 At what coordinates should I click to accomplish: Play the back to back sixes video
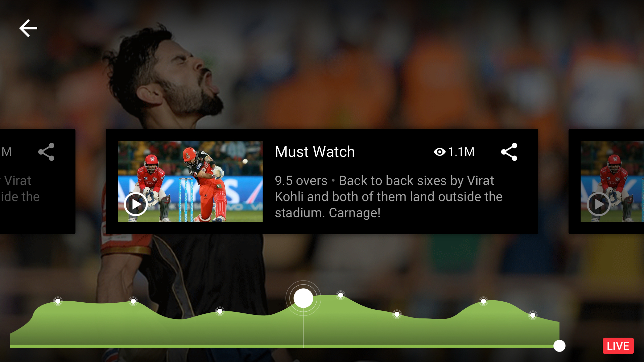pyautogui.click(x=136, y=204)
